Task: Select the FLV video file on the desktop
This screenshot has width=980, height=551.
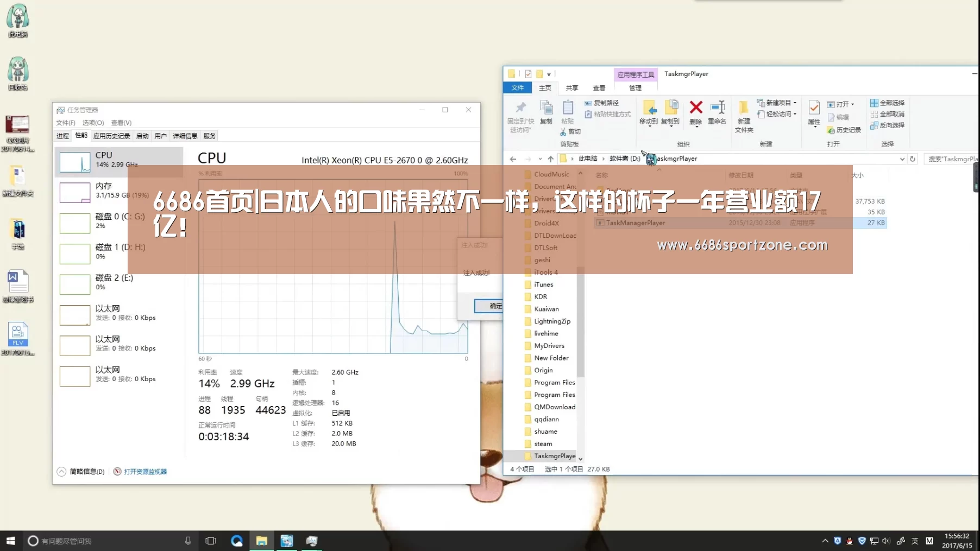Action: coord(18,339)
